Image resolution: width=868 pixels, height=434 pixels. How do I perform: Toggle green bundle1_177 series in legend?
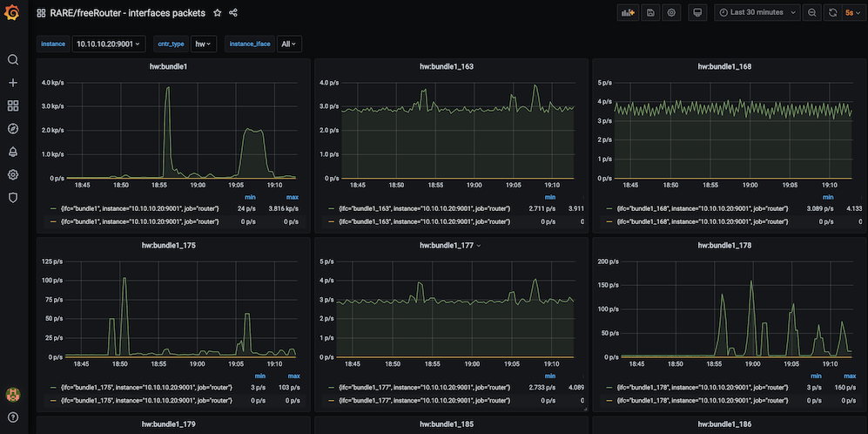tap(425, 388)
